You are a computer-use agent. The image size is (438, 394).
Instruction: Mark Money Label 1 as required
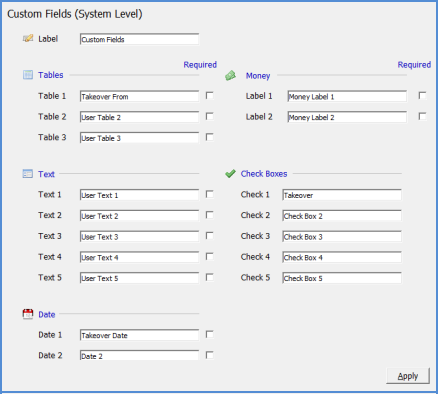[422, 96]
